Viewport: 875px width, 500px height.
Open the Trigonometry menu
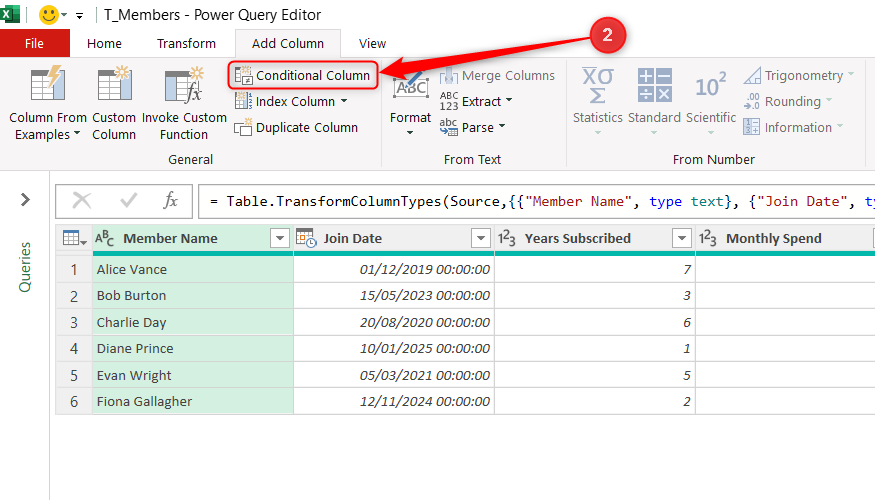point(799,75)
